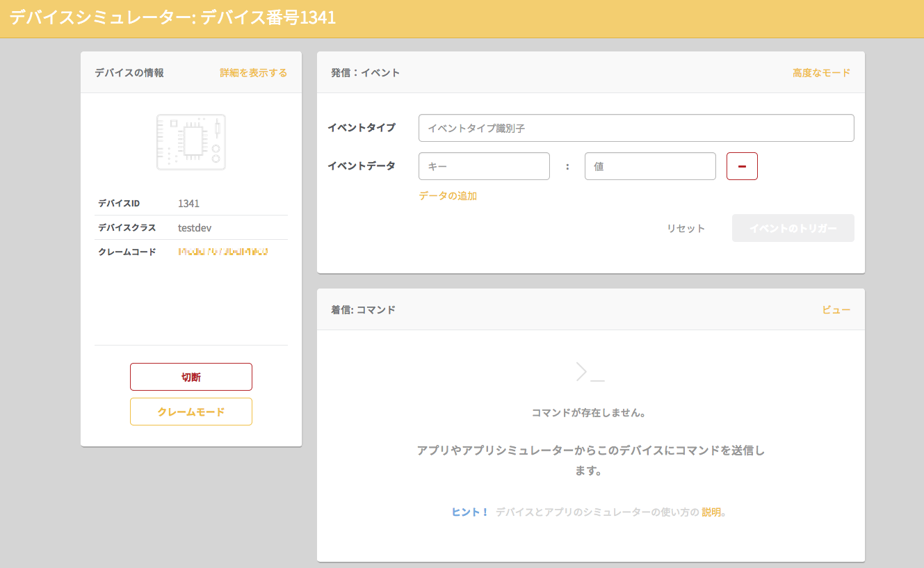
Task: Click the クレームコード row label
Action: coord(127,251)
